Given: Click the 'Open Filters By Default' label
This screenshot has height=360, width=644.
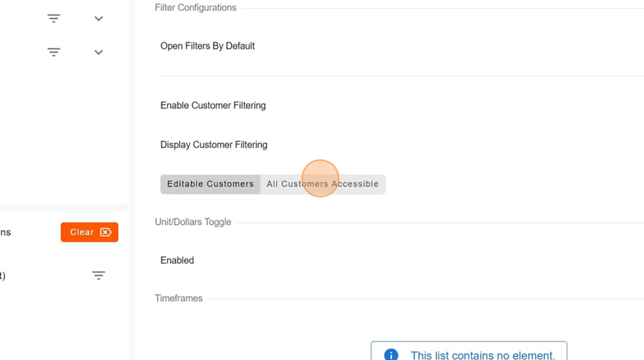Looking at the screenshot, I should [208, 46].
